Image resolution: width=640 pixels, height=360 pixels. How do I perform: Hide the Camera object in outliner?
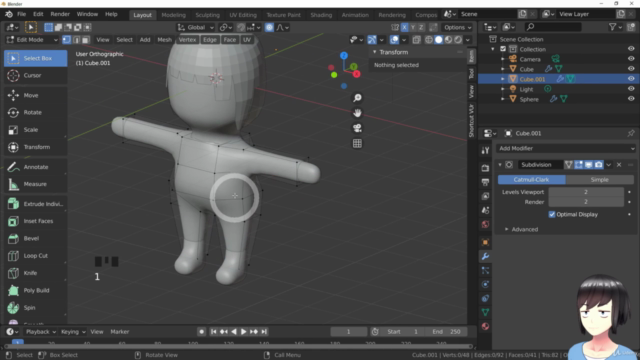coord(631,59)
